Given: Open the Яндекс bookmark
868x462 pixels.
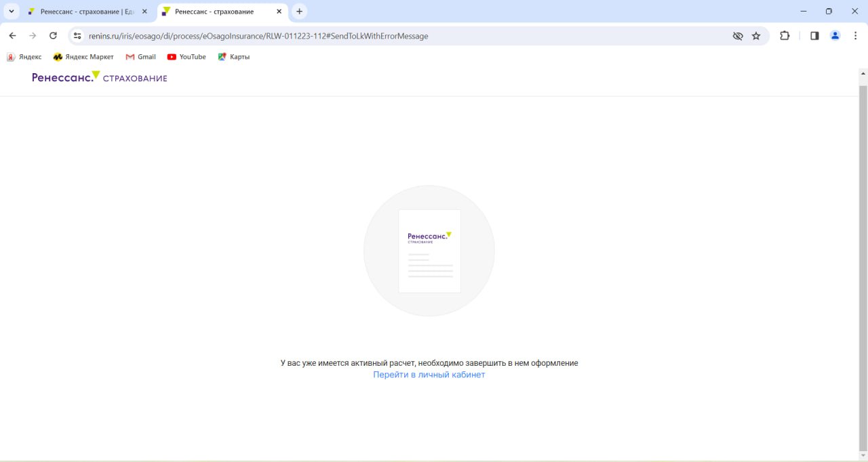Looking at the screenshot, I should pyautogui.click(x=24, y=57).
